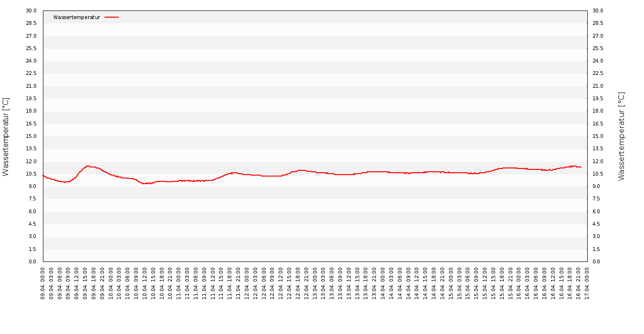Select the 17.04. 00:00 time label
Image resolution: width=644 pixels, height=334 pixels.
587,283
